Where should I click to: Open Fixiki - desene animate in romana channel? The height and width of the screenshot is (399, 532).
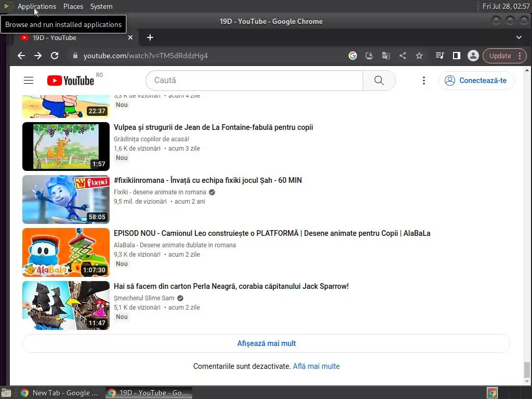click(x=160, y=192)
